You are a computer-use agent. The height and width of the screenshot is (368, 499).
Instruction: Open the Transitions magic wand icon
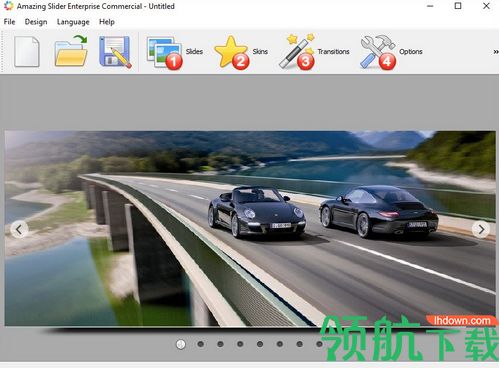(297, 52)
